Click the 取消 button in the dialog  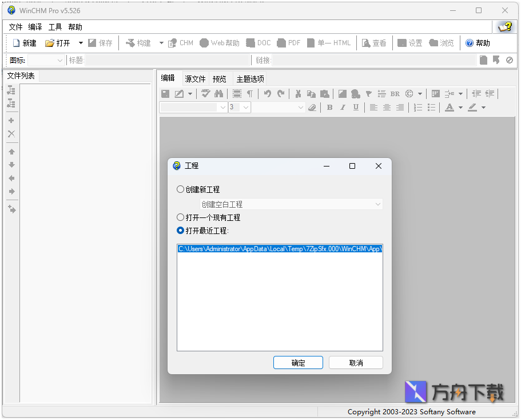click(356, 362)
